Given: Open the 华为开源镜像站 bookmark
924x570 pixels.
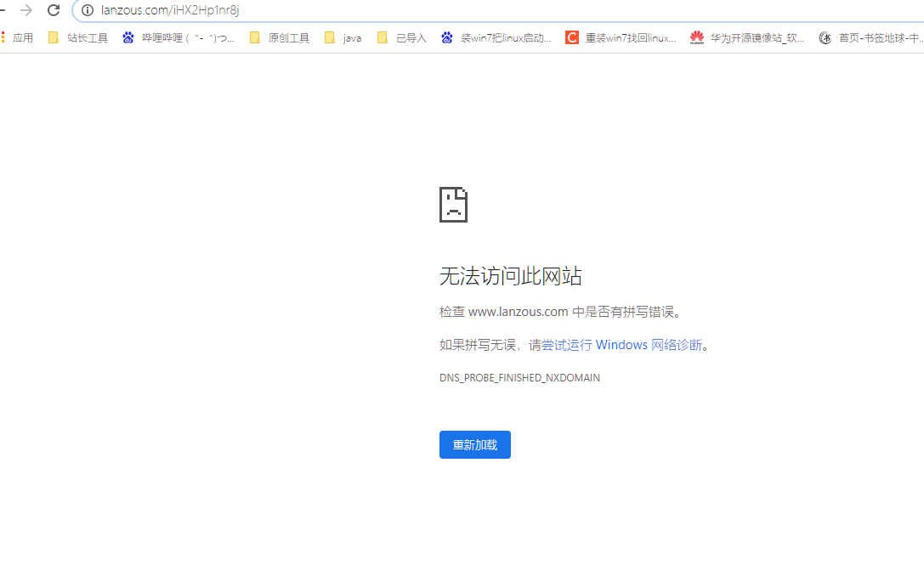Looking at the screenshot, I should (x=748, y=37).
